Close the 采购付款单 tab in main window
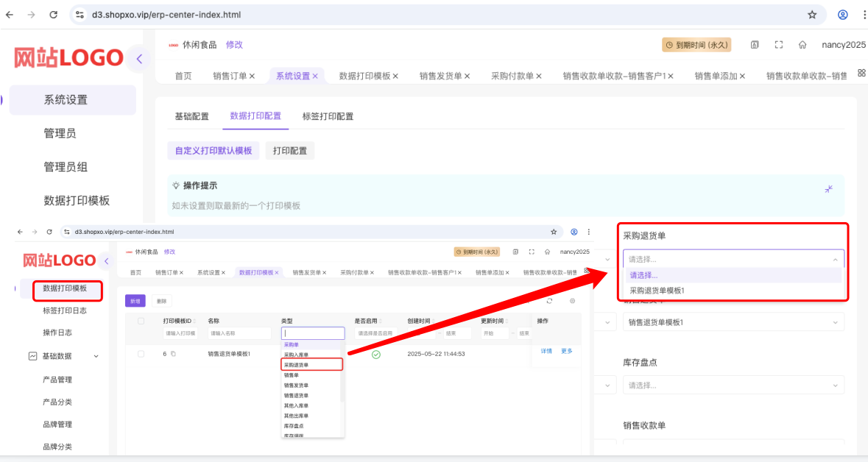The height and width of the screenshot is (462, 868). click(x=539, y=77)
